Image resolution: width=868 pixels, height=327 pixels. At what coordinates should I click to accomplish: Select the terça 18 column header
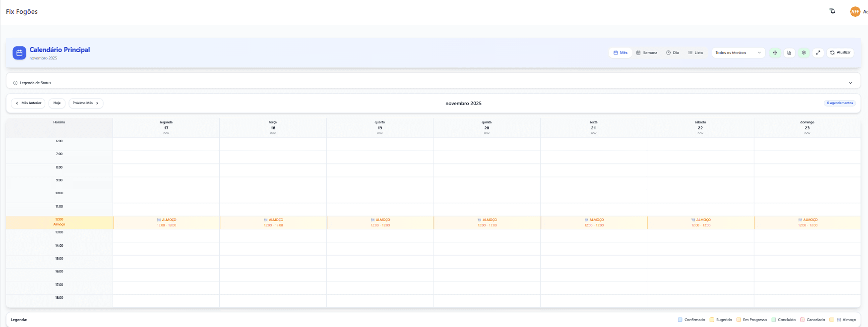point(273,128)
